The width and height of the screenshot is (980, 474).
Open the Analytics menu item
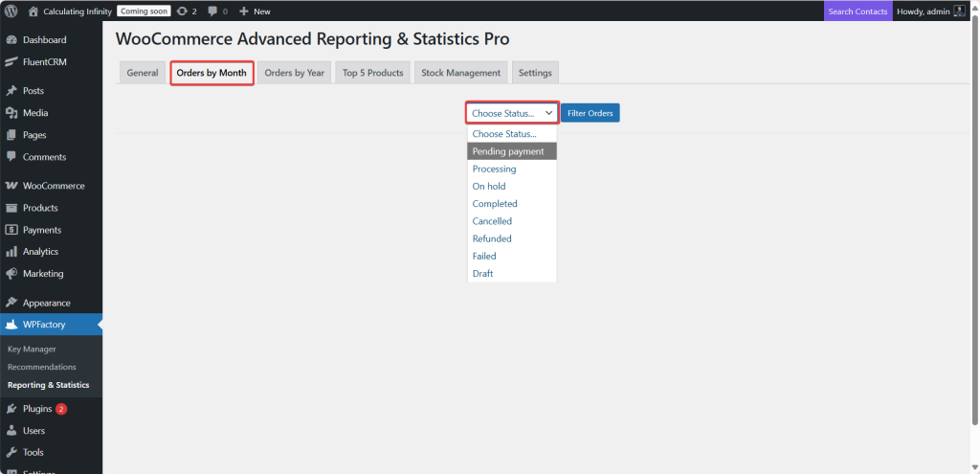click(x=52, y=252)
